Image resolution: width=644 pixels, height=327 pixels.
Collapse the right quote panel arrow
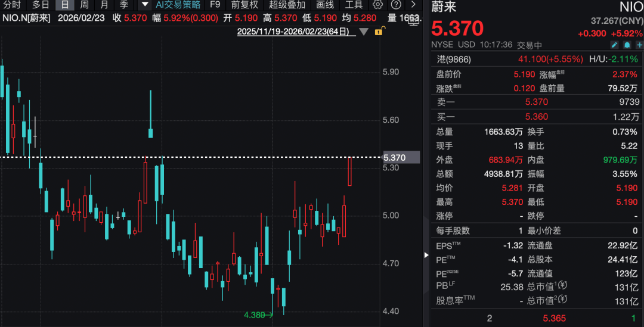pyautogui.click(x=426, y=255)
